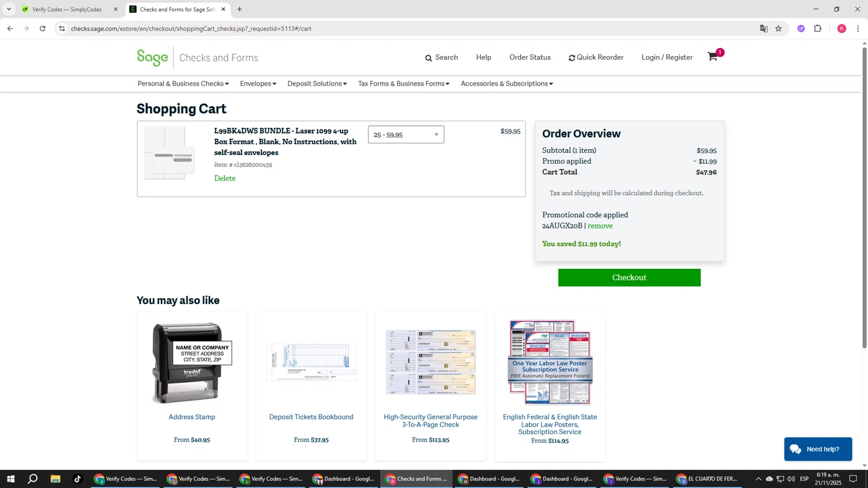Screen dimensions: 868x488
Task: Open the browser Extensions puzzle icon
Action: click(x=818, y=28)
